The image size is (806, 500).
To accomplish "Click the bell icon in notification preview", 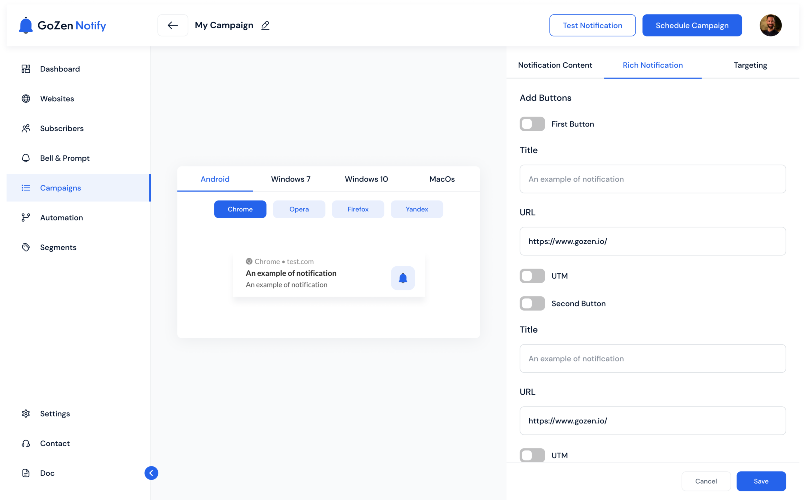I will click(x=403, y=278).
